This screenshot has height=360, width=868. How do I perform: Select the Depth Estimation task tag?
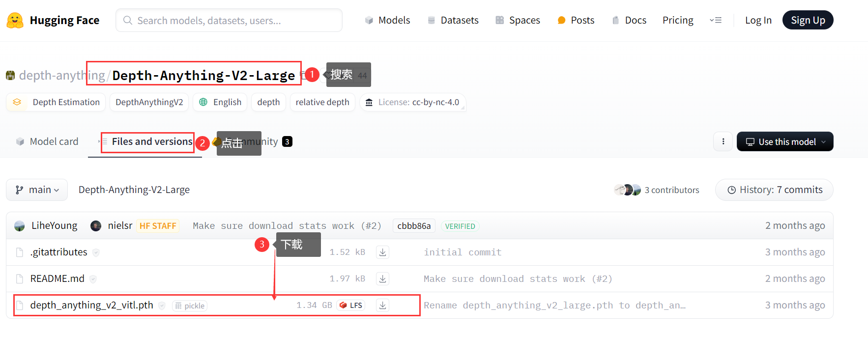pos(56,102)
